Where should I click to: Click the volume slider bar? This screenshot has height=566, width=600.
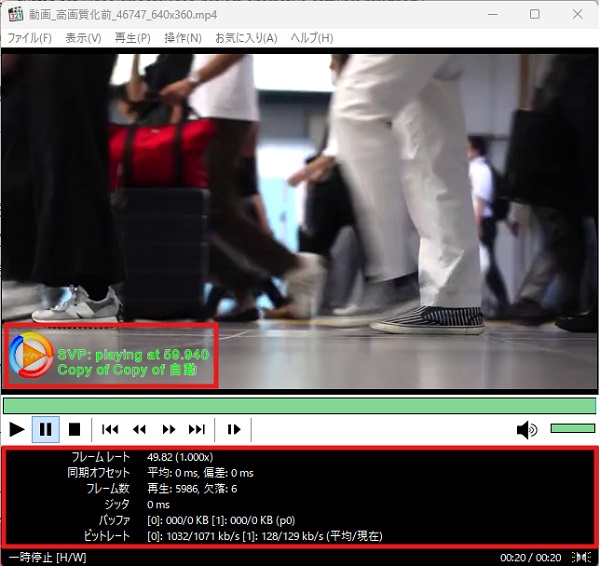click(572, 429)
